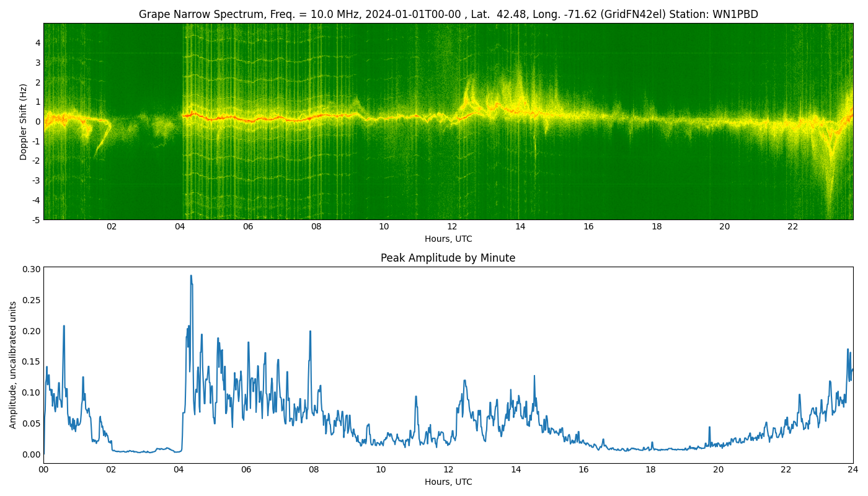
Task: Click the highest amplitude peak after hour 04
Action: pyautogui.click(x=191, y=276)
